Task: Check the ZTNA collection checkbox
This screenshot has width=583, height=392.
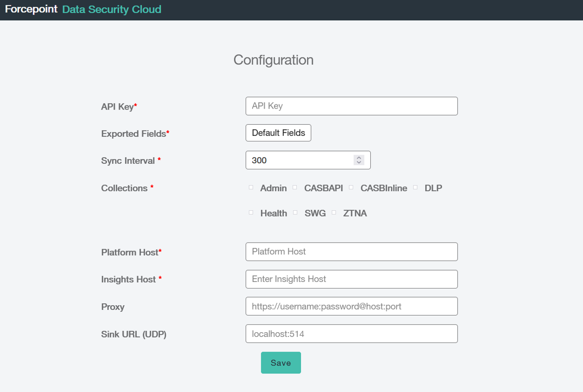Action: click(x=334, y=213)
